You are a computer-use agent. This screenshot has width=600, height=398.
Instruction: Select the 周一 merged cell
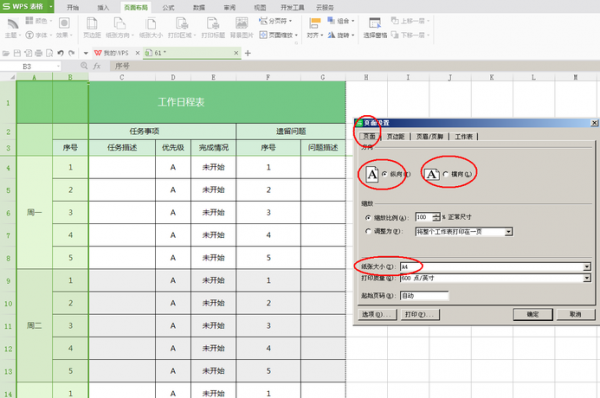(x=34, y=212)
